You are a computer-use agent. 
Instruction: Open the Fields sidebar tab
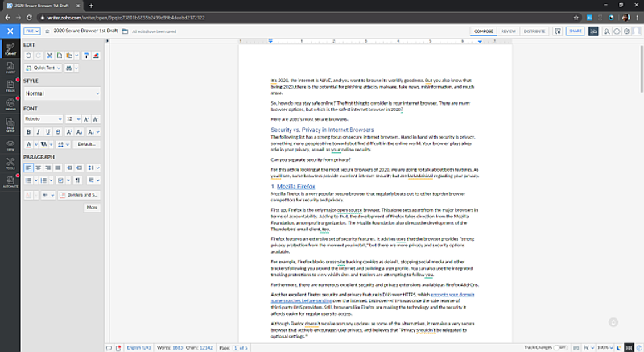[x=10, y=86]
